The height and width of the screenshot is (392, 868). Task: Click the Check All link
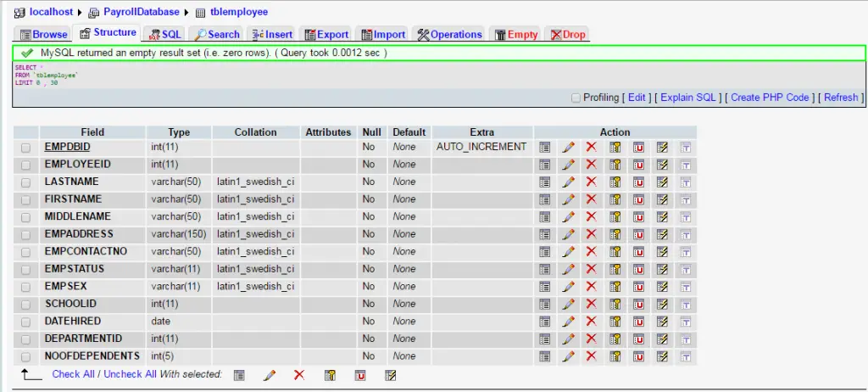75,374
